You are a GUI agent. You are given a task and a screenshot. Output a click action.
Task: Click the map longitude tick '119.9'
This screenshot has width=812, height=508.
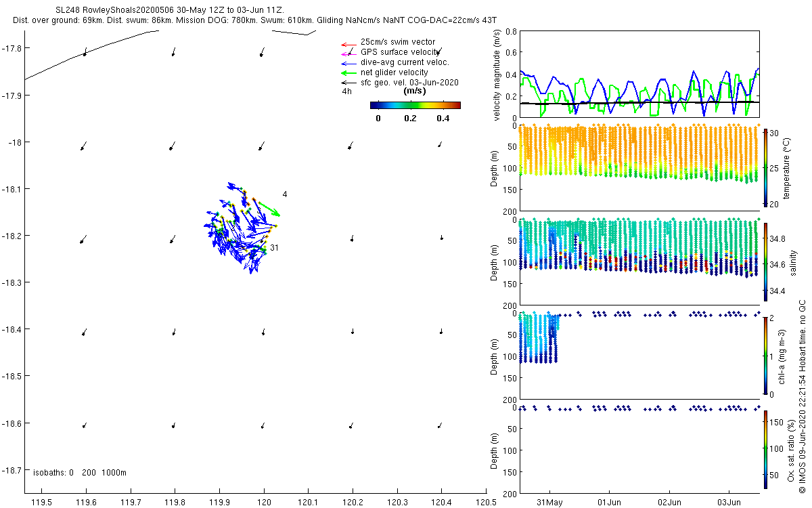[x=219, y=503]
